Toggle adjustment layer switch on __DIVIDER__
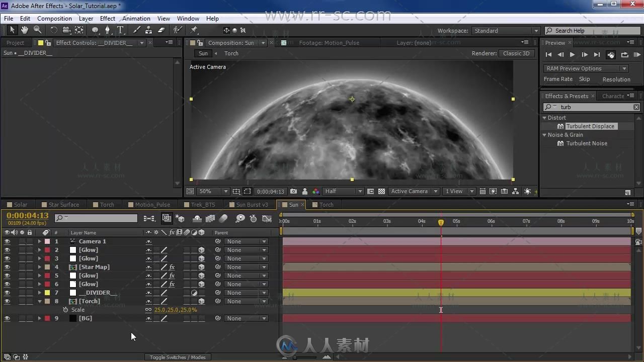Image resolution: width=644 pixels, height=362 pixels. [194, 293]
